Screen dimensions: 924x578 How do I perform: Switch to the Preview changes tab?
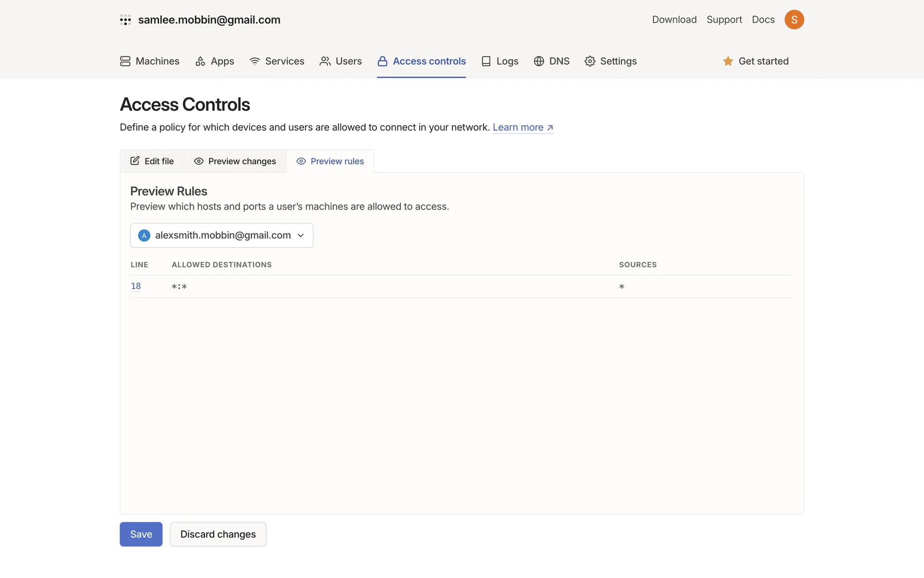click(x=235, y=161)
